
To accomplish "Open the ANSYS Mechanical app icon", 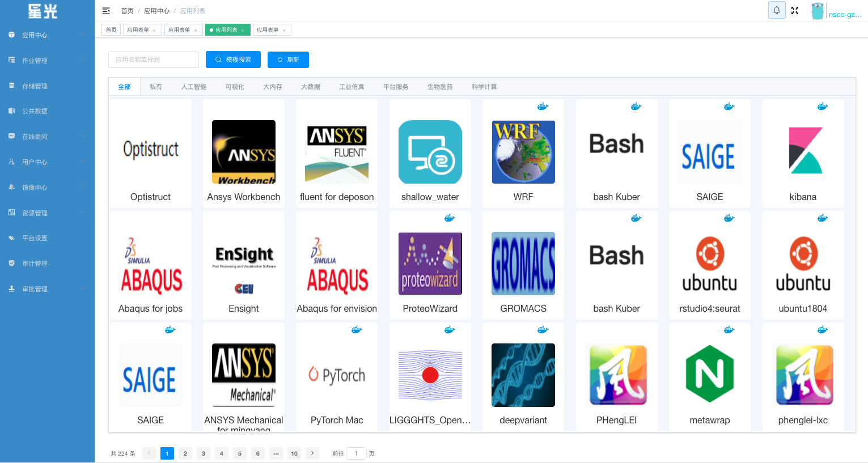I will [244, 375].
